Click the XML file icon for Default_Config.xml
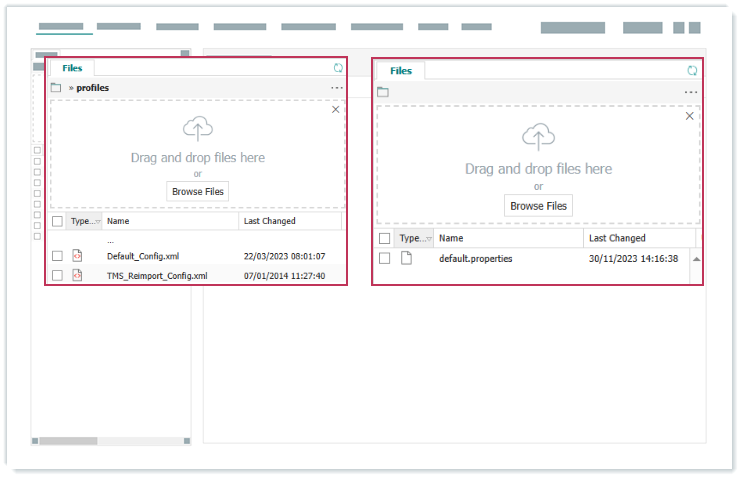 click(77, 256)
